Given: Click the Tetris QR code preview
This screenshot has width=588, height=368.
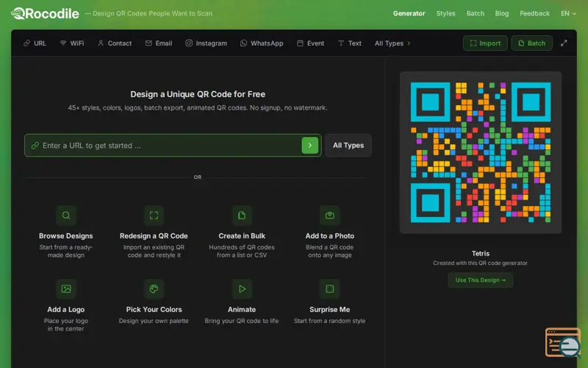Looking at the screenshot, I should point(481,152).
